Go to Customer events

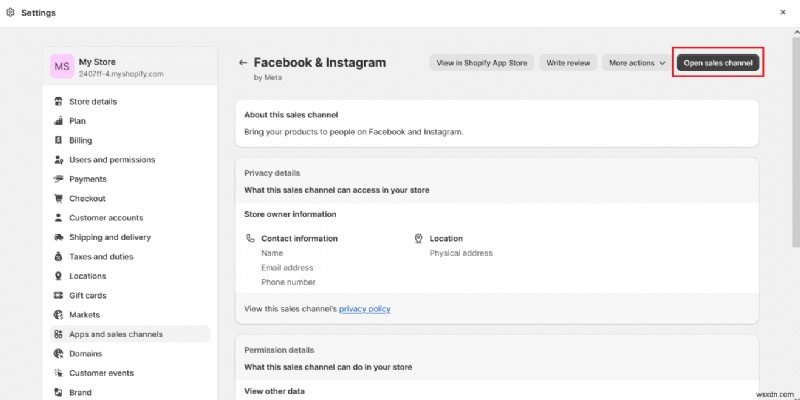130,373
